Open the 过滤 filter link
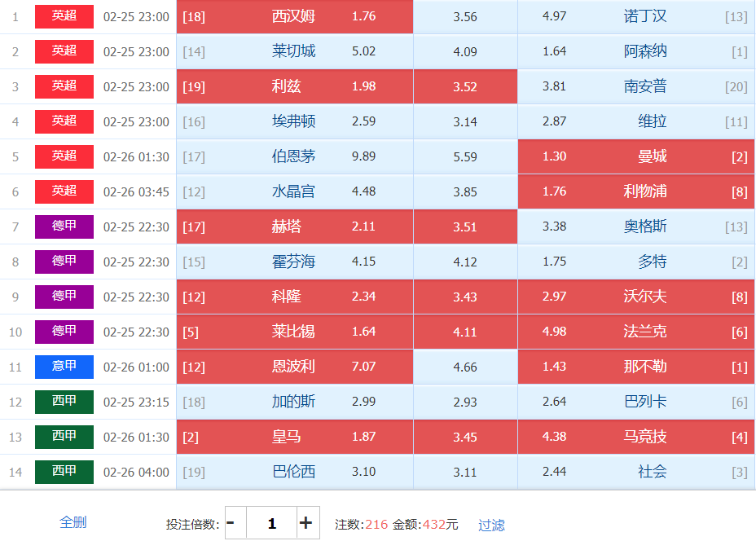Screen dimensions: 756x541 (x=491, y=525)
